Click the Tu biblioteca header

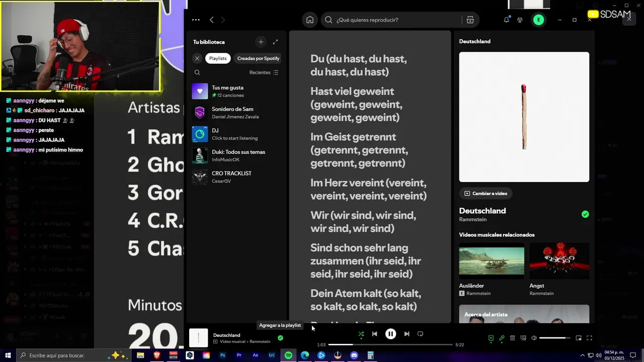click(209, 42)
